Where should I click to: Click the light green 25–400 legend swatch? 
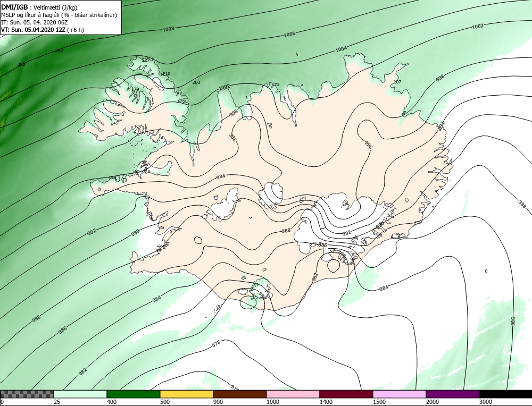tap(80, 394)
